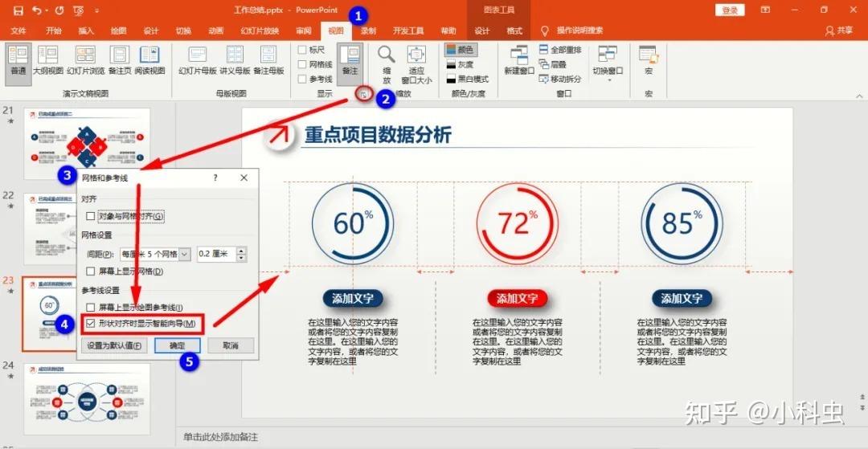Toggle the ribbon display options icon
The image size is (868, 449).
(x=766, y=10)
